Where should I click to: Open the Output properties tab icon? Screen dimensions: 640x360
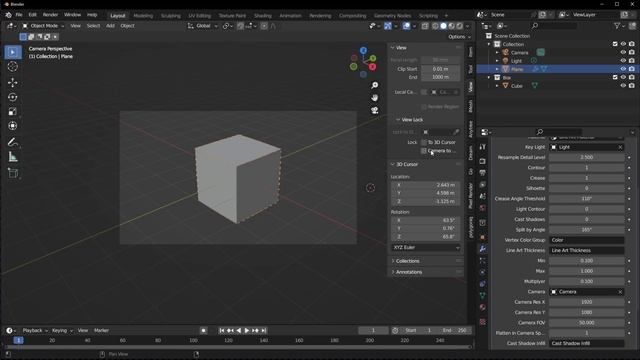point(482,173)
